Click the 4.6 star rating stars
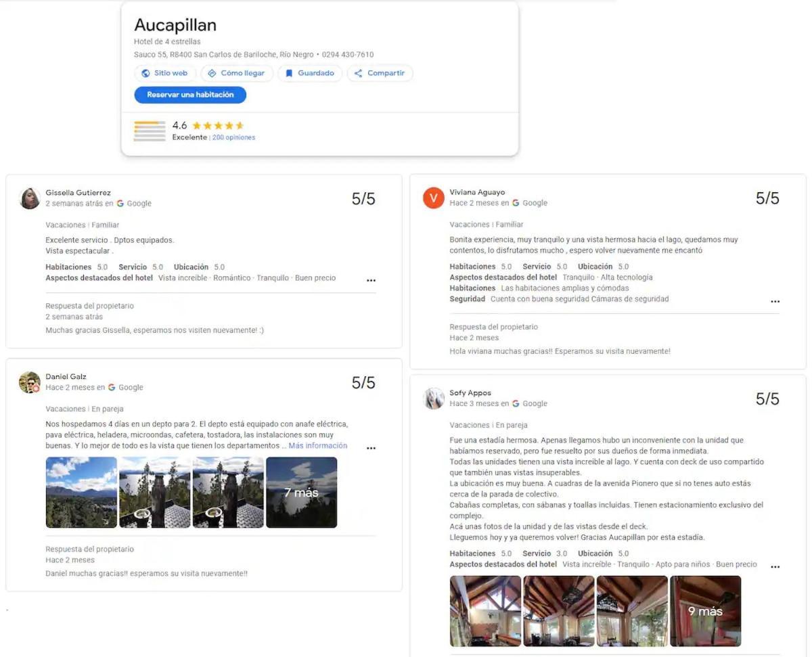 coord(218,126)
